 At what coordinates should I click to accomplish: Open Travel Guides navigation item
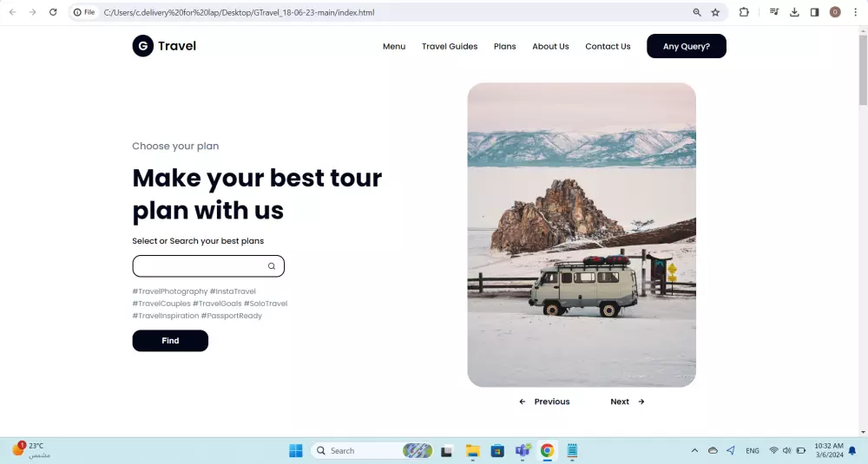(450, 47)
